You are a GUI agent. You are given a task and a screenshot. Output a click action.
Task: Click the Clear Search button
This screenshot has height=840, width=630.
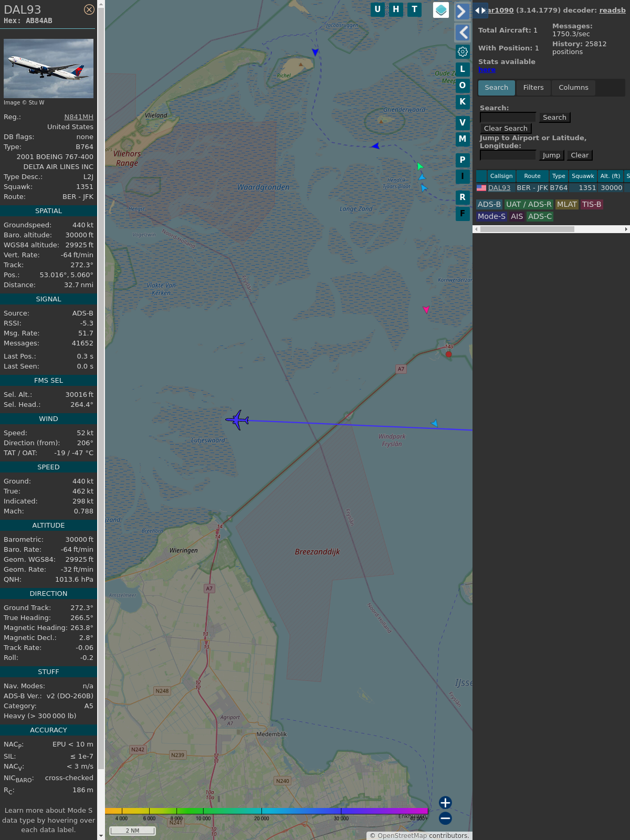point(506,129)
